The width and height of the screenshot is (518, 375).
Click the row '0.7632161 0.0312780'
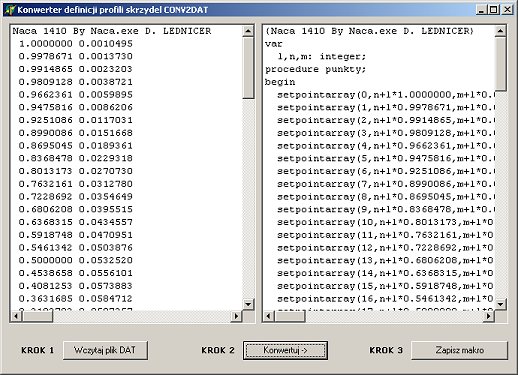click(76, 184)
